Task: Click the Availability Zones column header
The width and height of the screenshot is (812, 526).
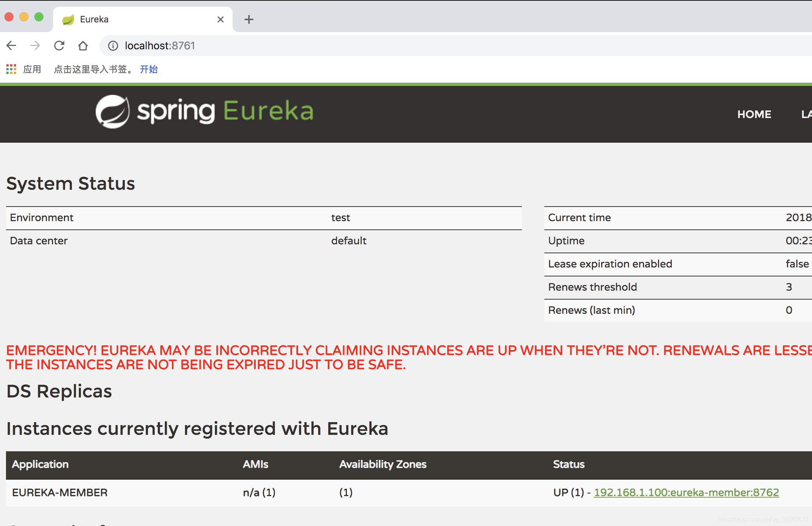Action: coord(383,464)
